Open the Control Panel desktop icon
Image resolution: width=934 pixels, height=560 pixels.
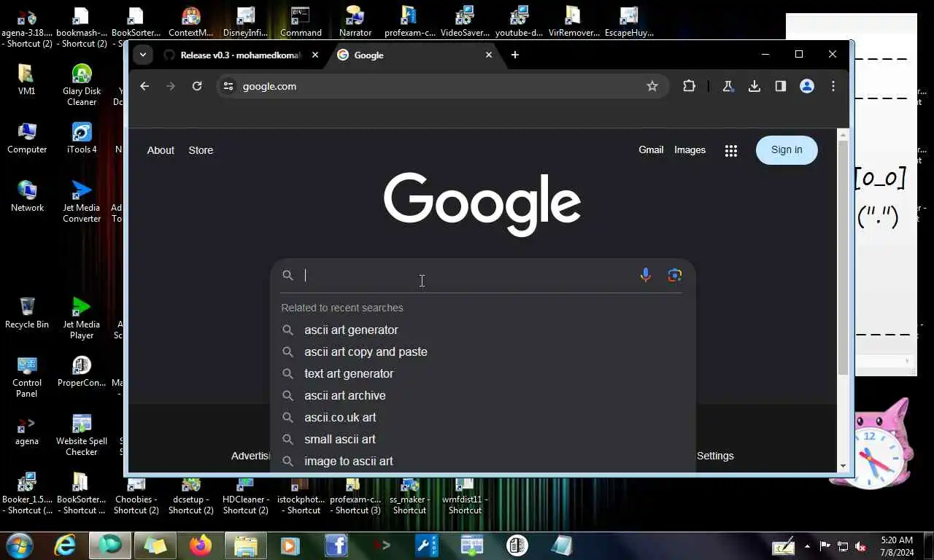pos(27,377)
